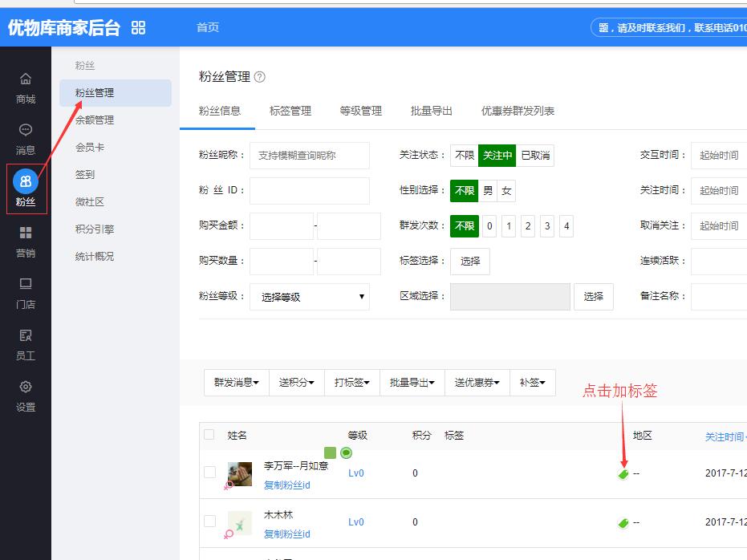Open the 设置 gear icon in sidebar
The width and height of the screenshot is (747, 560).
pyautogui.click(x=26, y=388)
